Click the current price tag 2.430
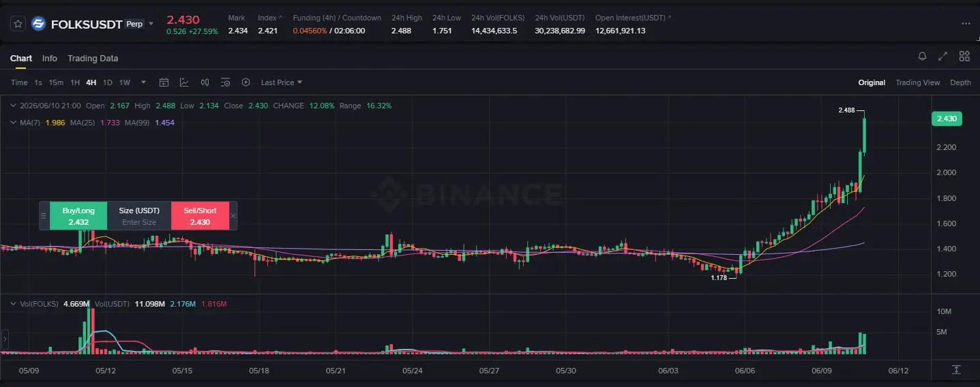980x387 pixels. [947, 119]
